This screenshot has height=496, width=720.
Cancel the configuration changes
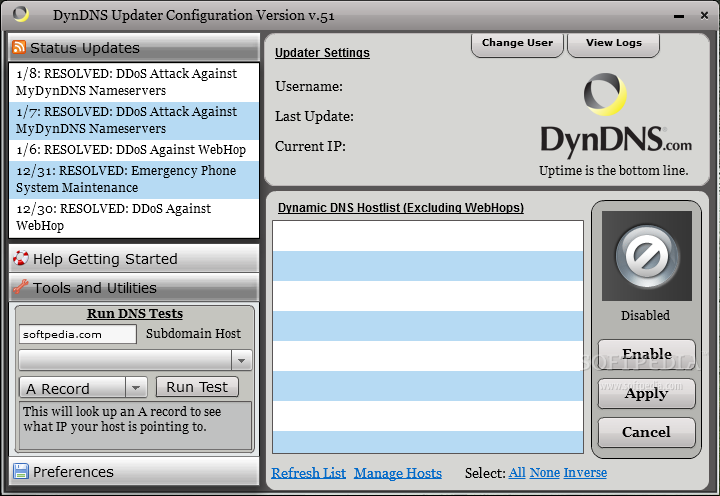(x=647, y=432)
